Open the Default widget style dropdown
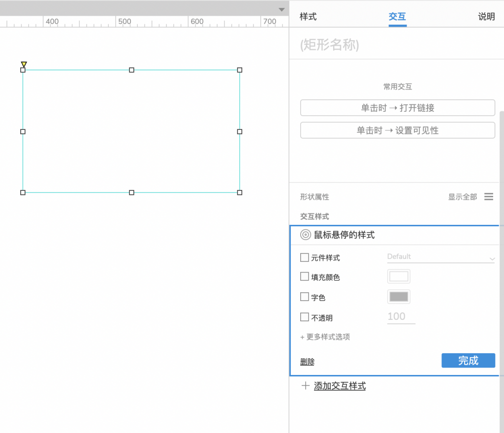504x433 pixels. click(x=441, y=257)
